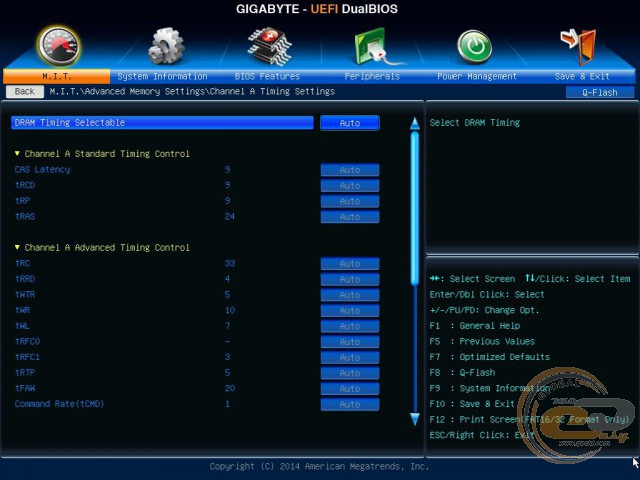Go to the BIOS Features tab
This screenshot has width=640, height=480.
[x=267, y=76]
